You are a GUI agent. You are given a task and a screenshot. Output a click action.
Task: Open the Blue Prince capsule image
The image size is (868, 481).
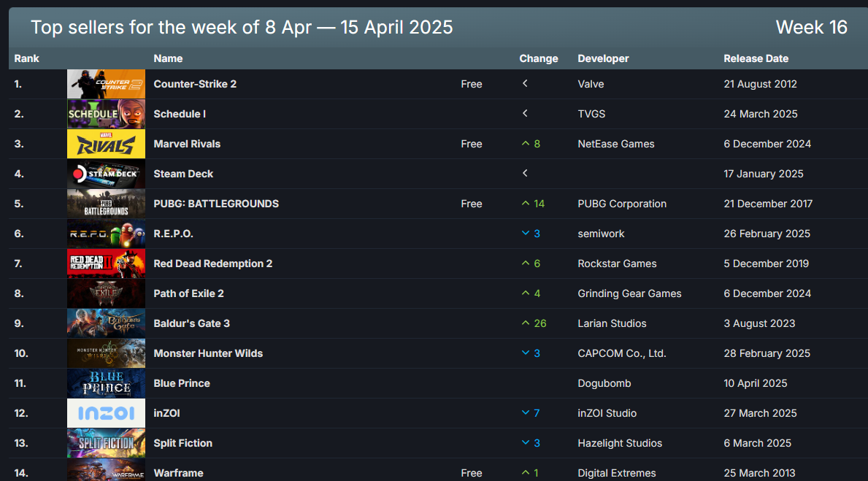[106, 383]
